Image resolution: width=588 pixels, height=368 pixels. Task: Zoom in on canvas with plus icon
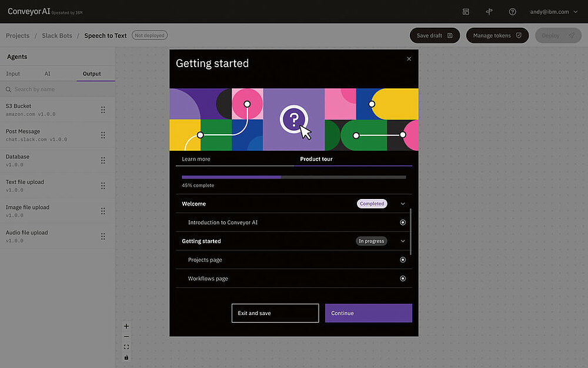[126, 326]
